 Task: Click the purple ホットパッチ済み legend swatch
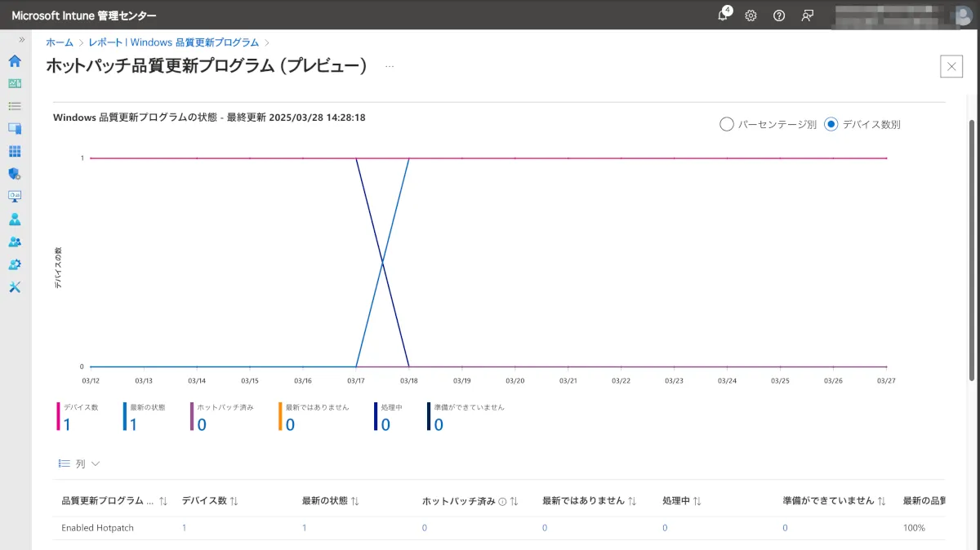tap(192, 416)
